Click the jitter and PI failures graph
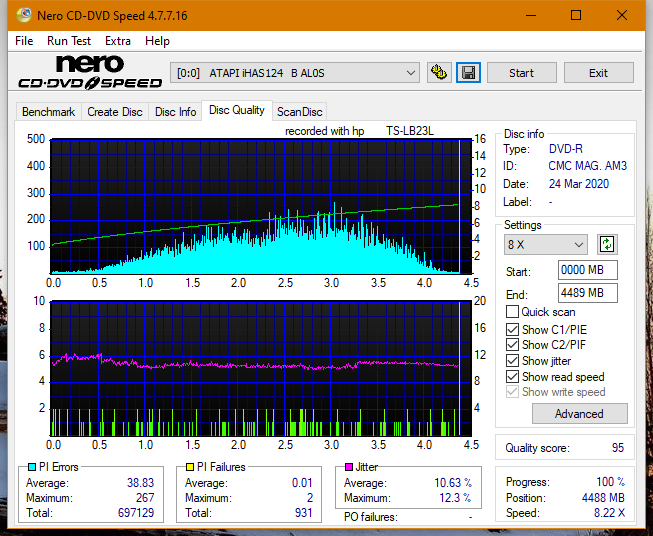The image size is (653, 536). click(x=261, y=368)
